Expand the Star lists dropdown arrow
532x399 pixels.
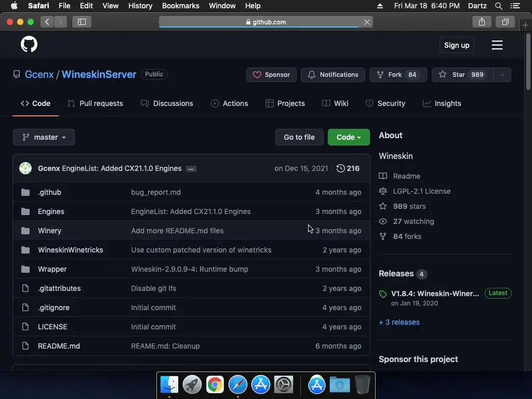(502, 75)
